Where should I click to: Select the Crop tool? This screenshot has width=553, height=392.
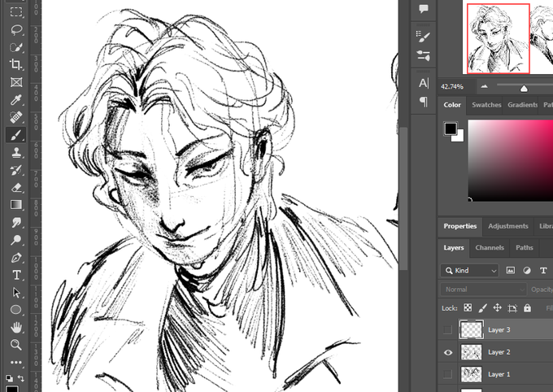click(16, 64)
